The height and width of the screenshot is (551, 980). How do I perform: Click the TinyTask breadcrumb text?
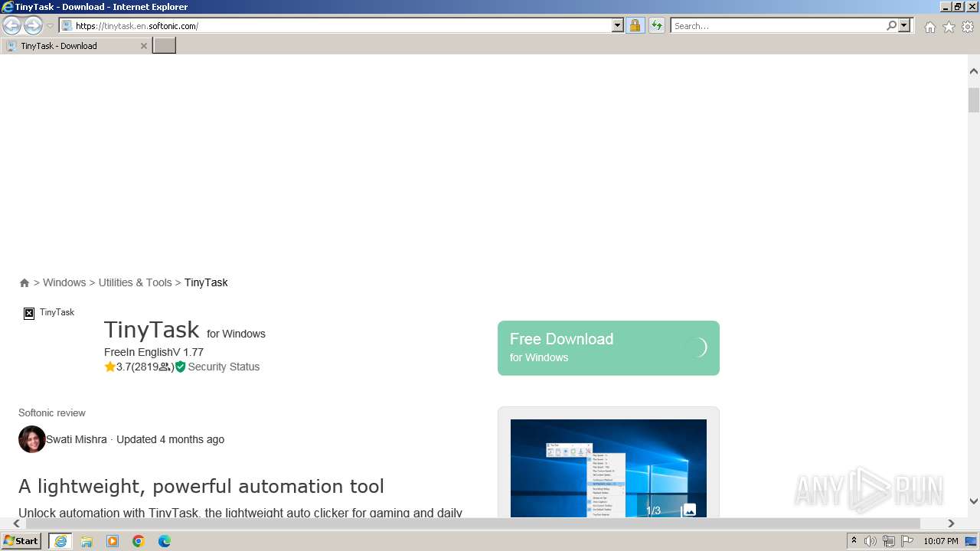pos(206,282)
